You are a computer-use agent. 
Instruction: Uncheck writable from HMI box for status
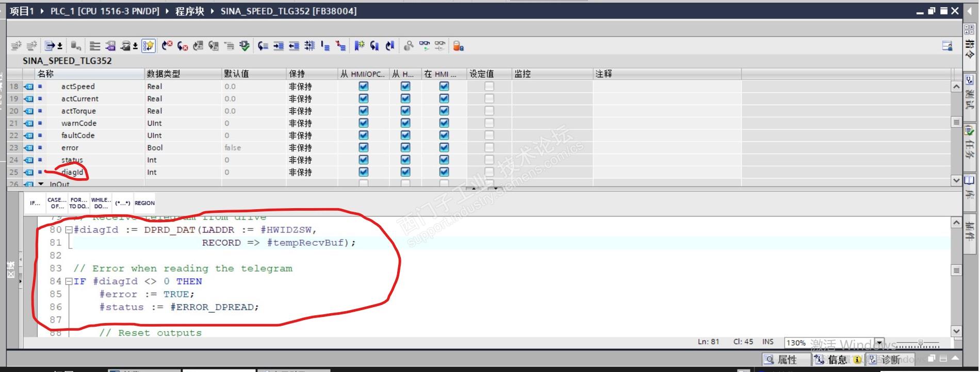[405, 160]
